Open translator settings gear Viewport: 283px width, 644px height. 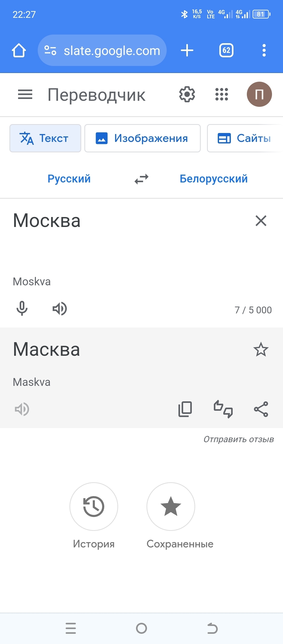click(187, 94)
